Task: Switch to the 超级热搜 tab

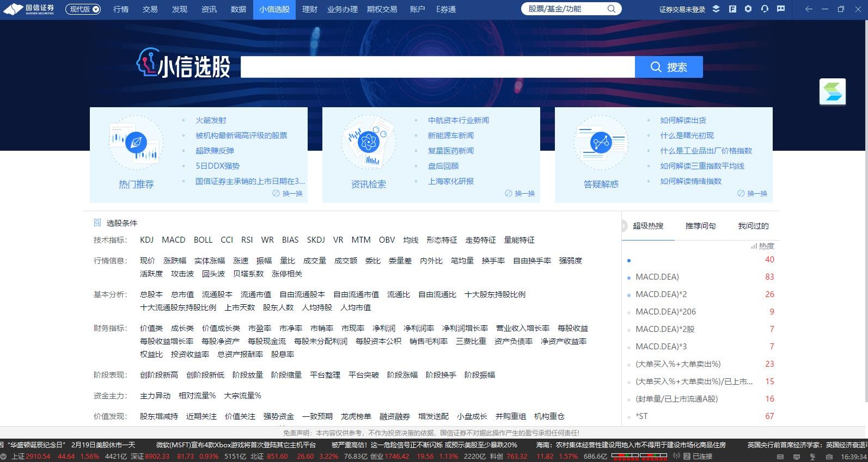Action: pos(648,226)
